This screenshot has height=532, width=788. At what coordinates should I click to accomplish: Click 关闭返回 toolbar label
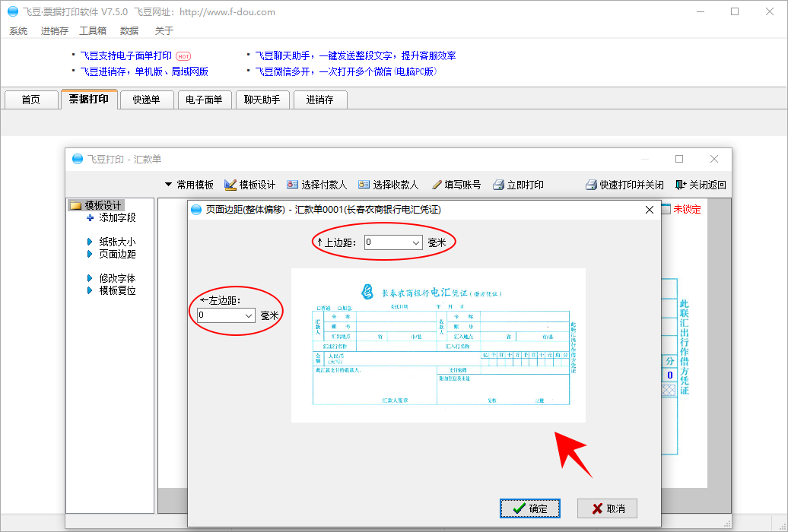[x=707, y=185]
